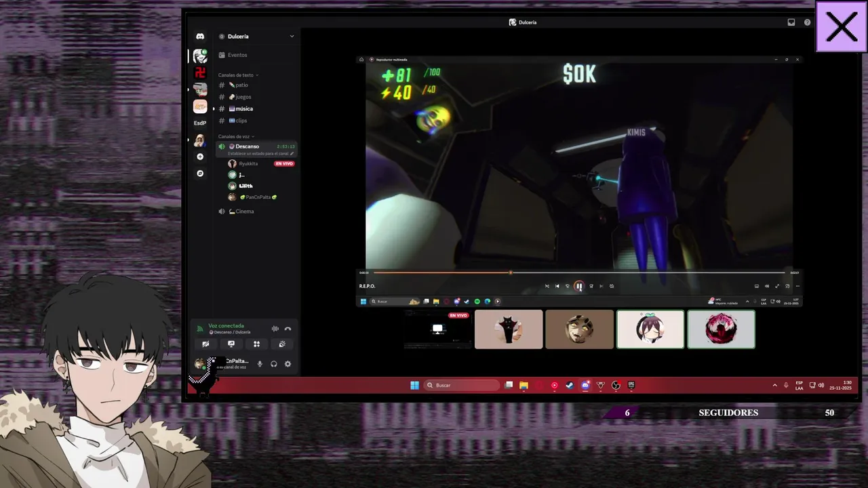The image size is (868, 488).
Task: Open the soundboard in voice panel
Action: [282, 344]
